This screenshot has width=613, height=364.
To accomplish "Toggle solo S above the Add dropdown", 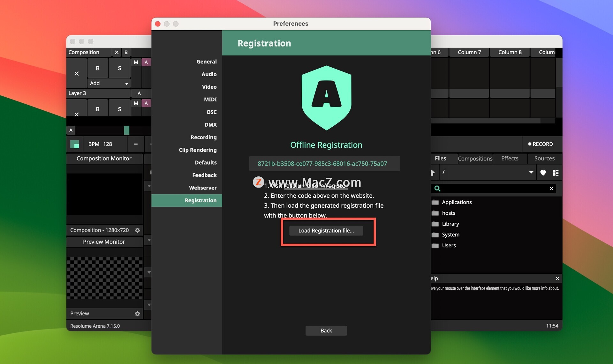I will point(120,68).
